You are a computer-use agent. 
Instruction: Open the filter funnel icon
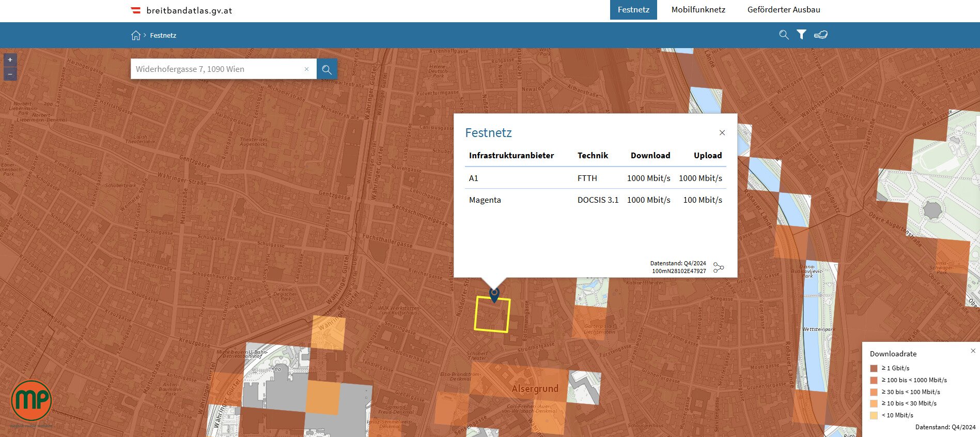click(801, 35)
